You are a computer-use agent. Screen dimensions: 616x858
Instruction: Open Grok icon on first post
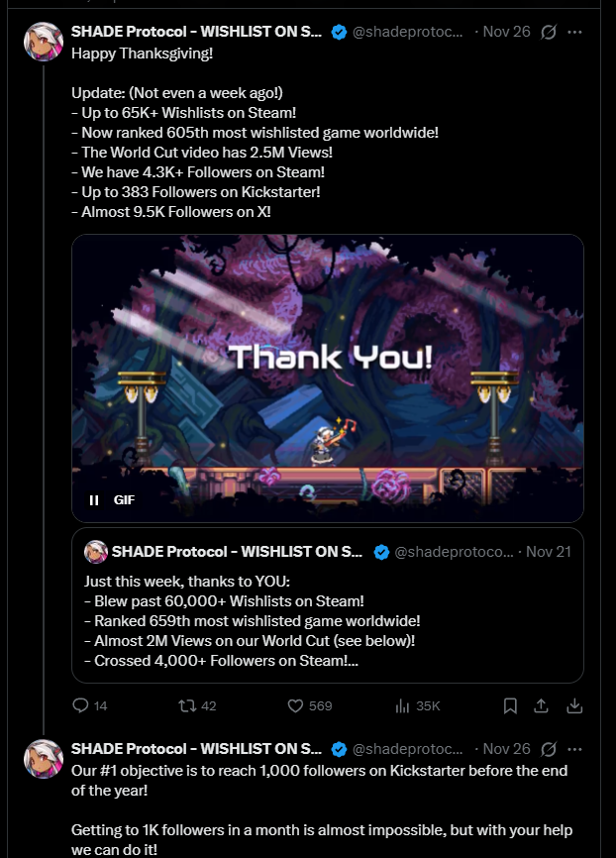pyautogui.click(x=549, y=33)
